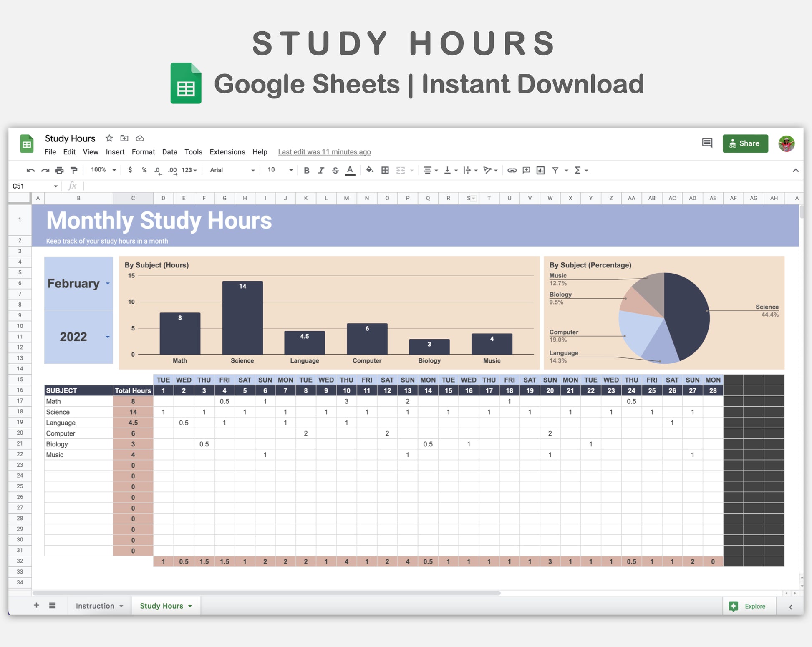
Task: Click the green Share button
Action: pos(745,143)
